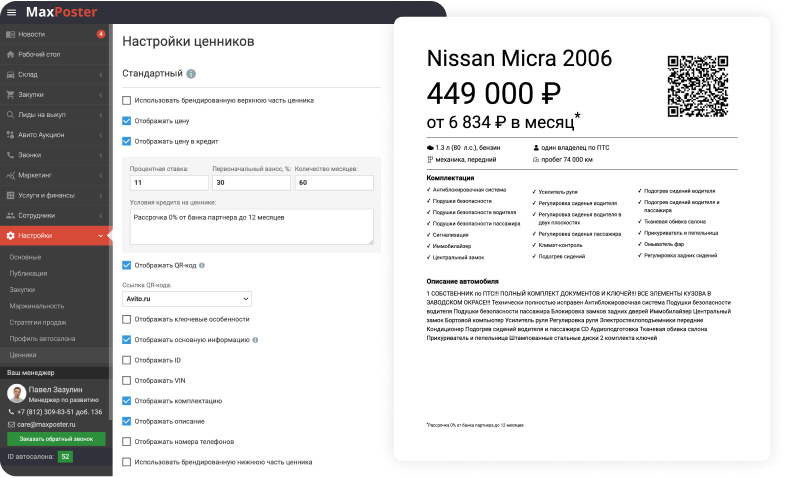
Task: Click the info icon next to Стандартный
Action: coord(191,74)
